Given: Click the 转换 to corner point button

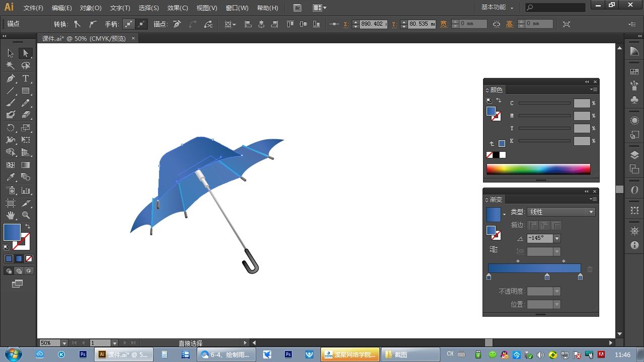Looking at the screenshot, I should tap(77, 24).
